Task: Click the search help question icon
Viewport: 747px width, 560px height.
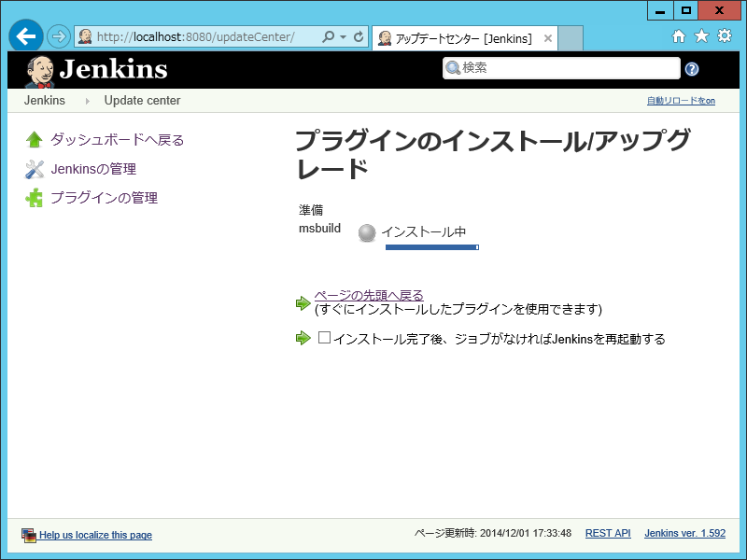Action: [692, 69]
